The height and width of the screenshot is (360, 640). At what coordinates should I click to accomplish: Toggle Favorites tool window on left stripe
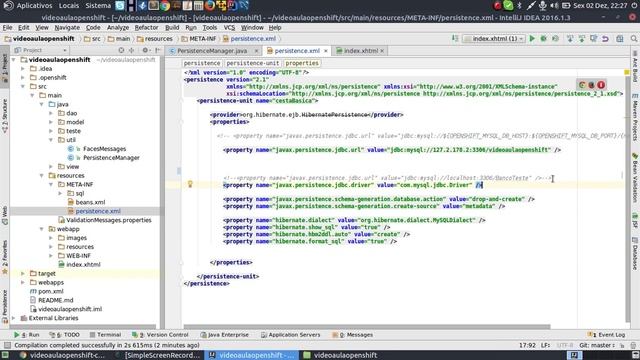(x=4, y=258)
